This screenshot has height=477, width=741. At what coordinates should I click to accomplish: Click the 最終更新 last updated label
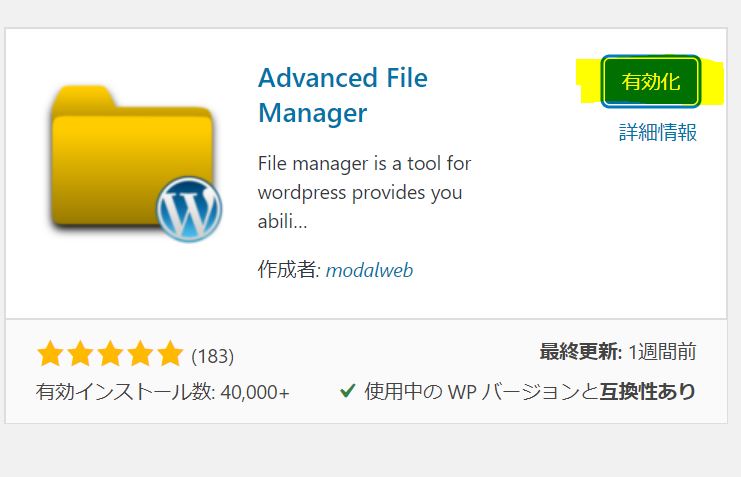[x=581, y=352]
